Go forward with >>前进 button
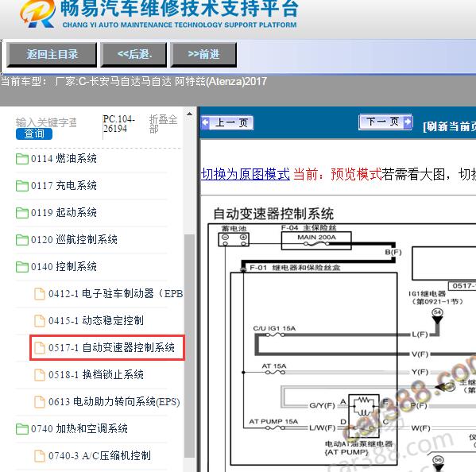This screenshot has width=476, height=472. [203, 55]
